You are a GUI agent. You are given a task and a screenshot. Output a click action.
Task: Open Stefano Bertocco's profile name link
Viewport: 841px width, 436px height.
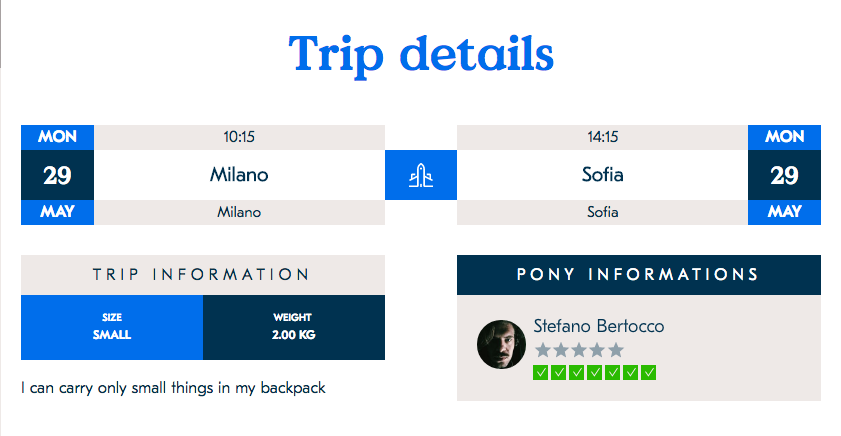point(598,326)
